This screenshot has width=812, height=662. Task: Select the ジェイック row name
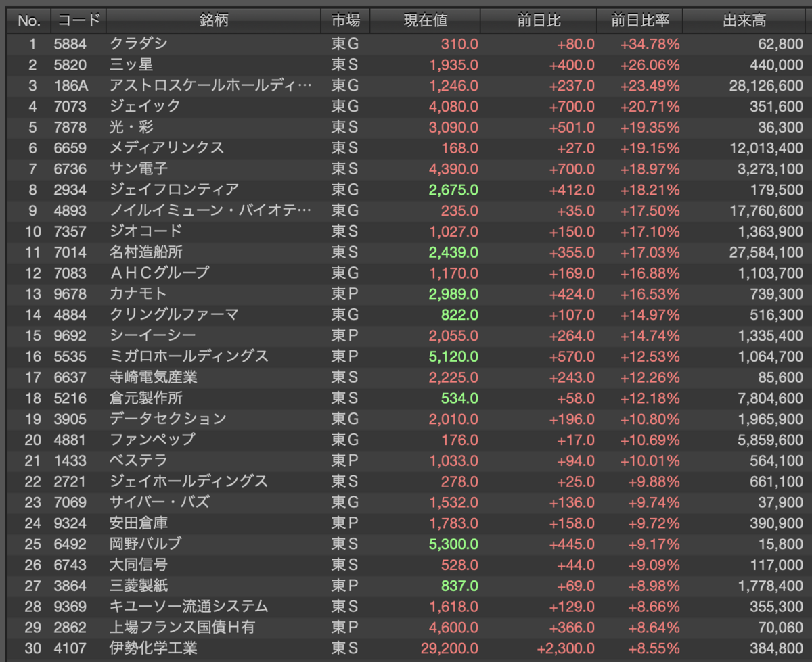145,106
